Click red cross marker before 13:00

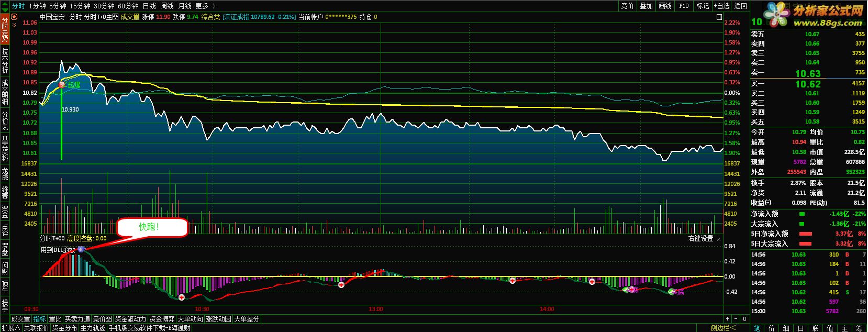click(341, 285)
